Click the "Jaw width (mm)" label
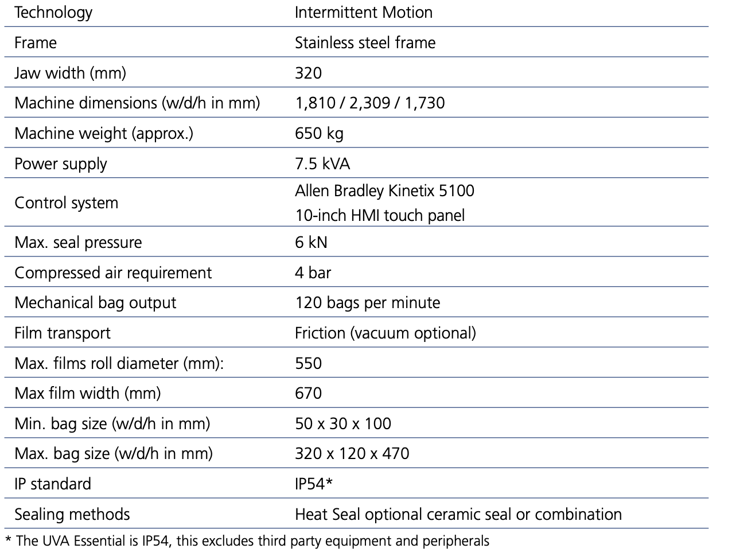Image resolution: width=732 pixels, height=560 pixels. point(70,73)
